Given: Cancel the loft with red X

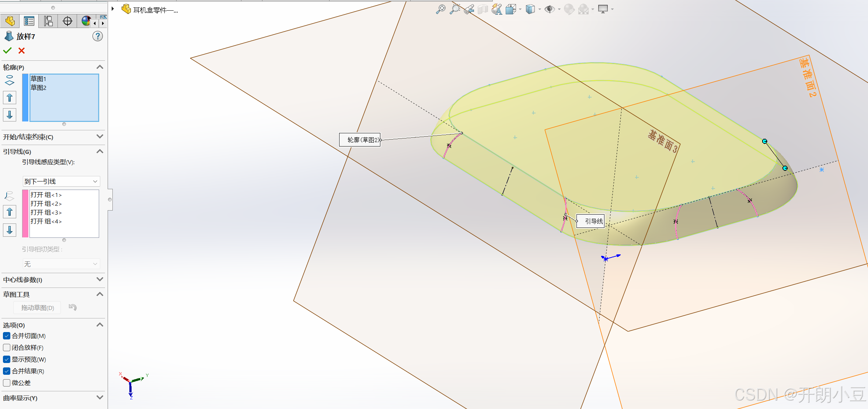Looking at the screenshot, I should (22, 51).
